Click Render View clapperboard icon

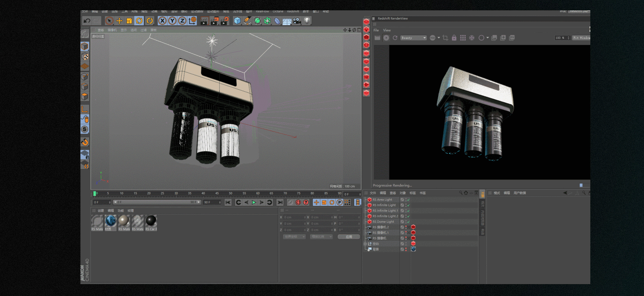(x=204, y=21)
